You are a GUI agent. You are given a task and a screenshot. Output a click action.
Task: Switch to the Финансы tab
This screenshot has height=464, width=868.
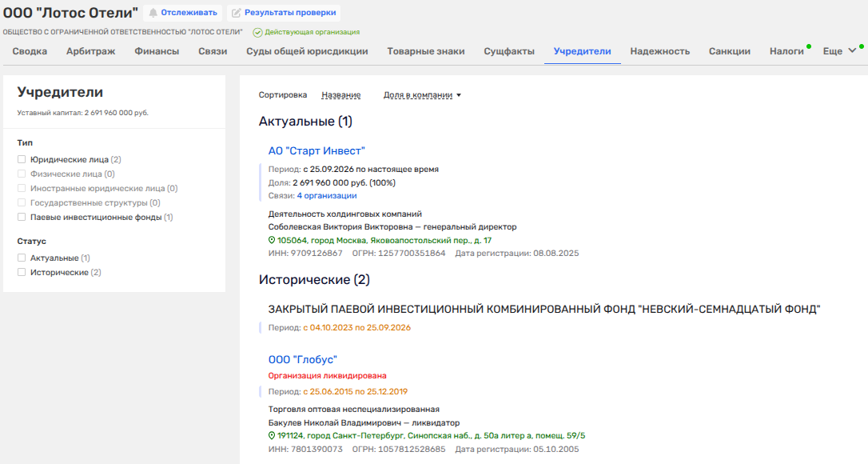(x=157, y=51)
